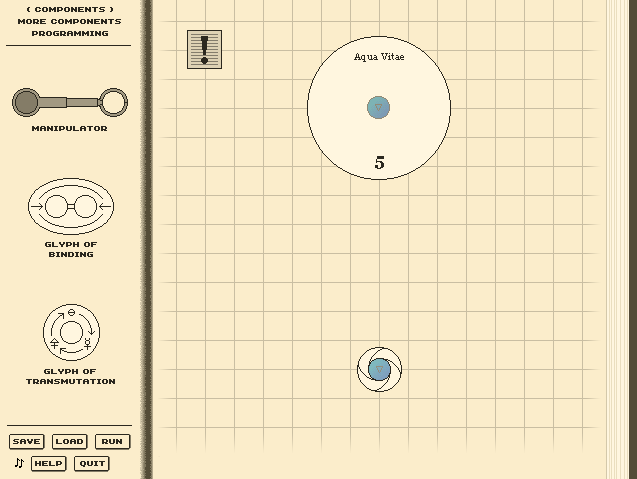
Task: Select the Manipulator component icon
Action: click(69, 101)
